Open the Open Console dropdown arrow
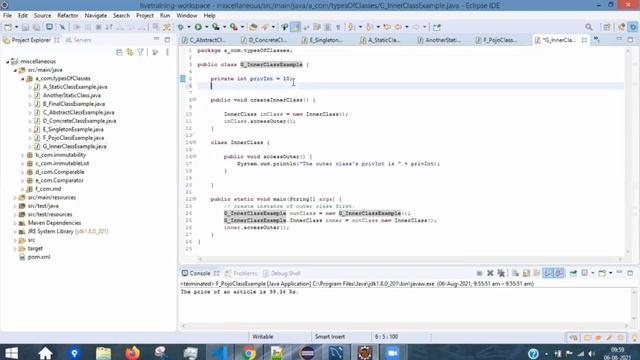The height and width of the screenshot is (360, 640). coord(611,273)
